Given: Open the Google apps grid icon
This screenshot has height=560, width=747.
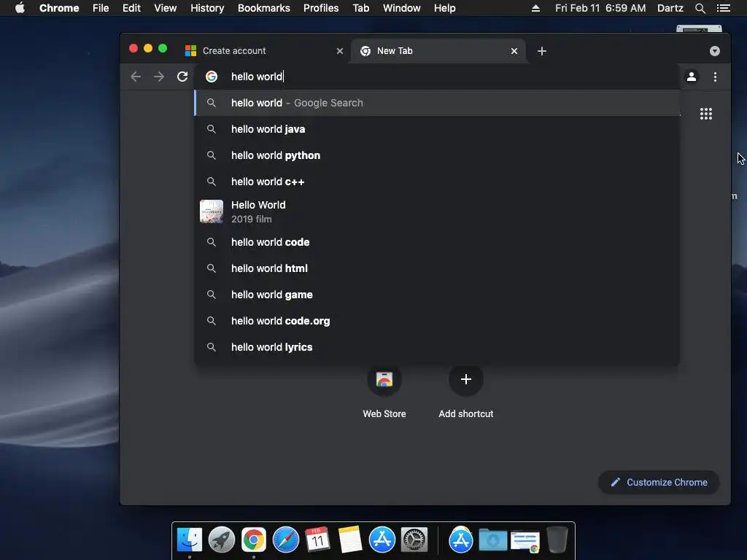Looking at the screenshot, I should coord(706,114).
